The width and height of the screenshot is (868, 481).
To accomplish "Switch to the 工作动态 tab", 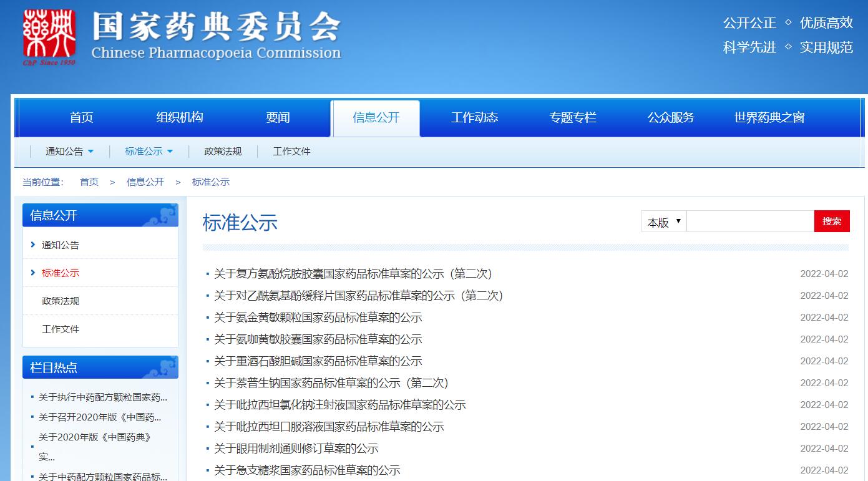I will [x=474, y=117].
